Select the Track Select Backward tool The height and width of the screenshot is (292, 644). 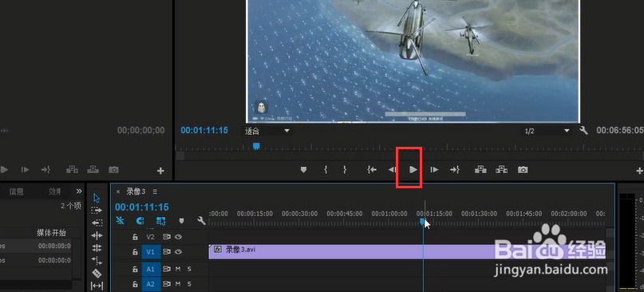tap(97, 223)
